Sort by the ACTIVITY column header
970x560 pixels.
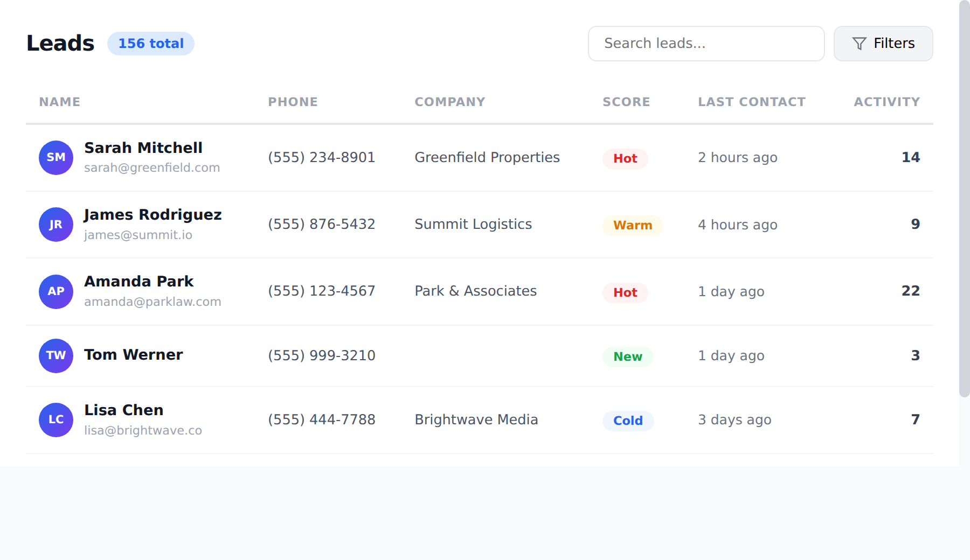click(886, 101)
